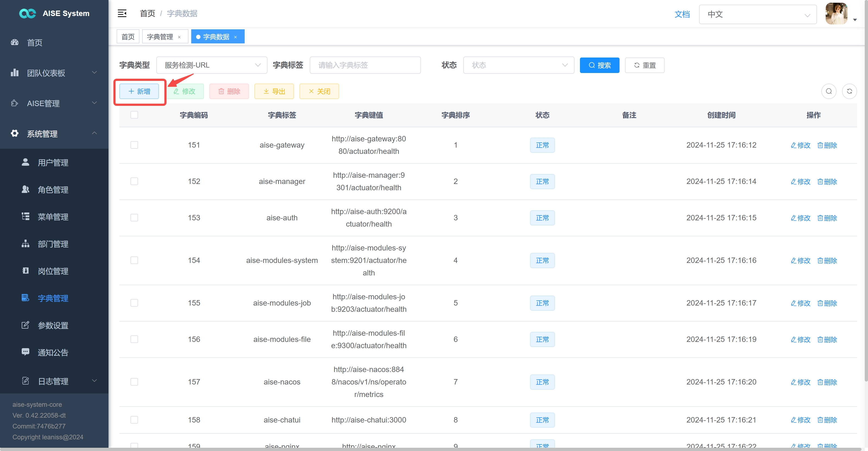Edit row aise-chatui via 修改

coord(801,420)
